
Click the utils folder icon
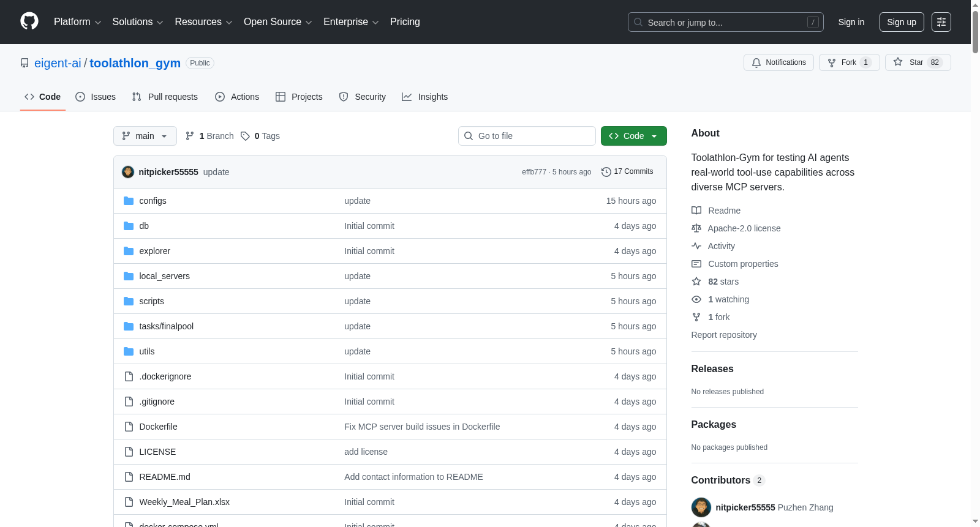(129, 351)
